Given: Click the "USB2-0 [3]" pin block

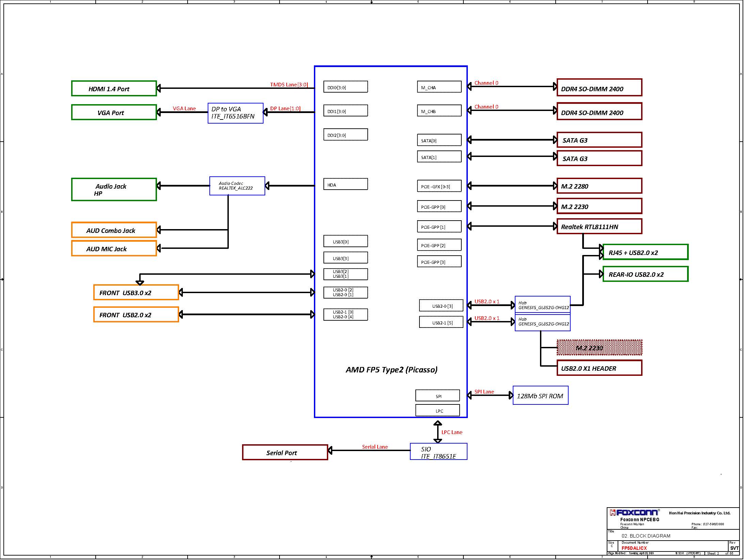Looking at the screenshot, I should click(x=441, y=306).
